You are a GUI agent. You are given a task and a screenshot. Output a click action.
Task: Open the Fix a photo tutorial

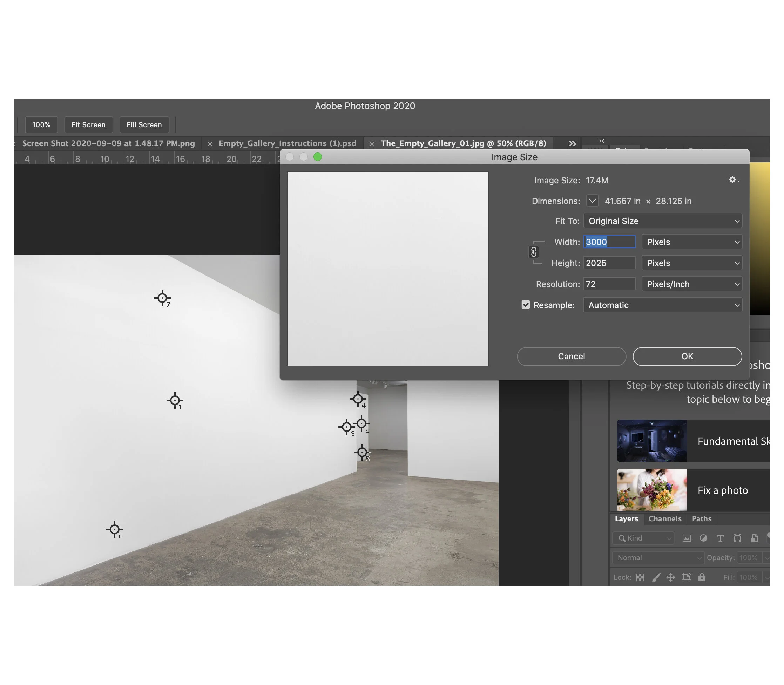pos(693,490)
